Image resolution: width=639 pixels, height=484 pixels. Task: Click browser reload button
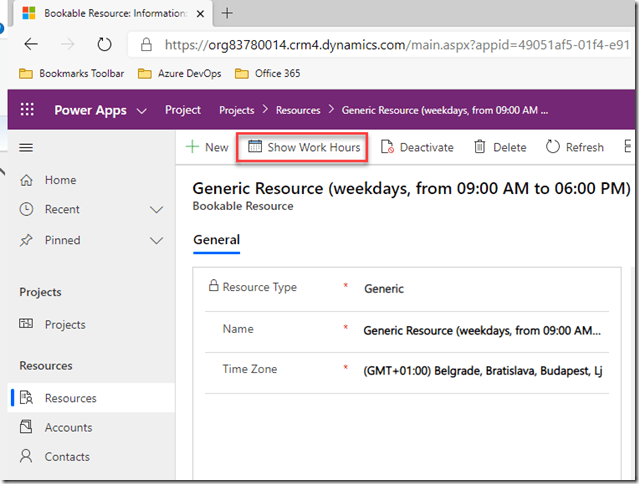(x=104, y=44)
